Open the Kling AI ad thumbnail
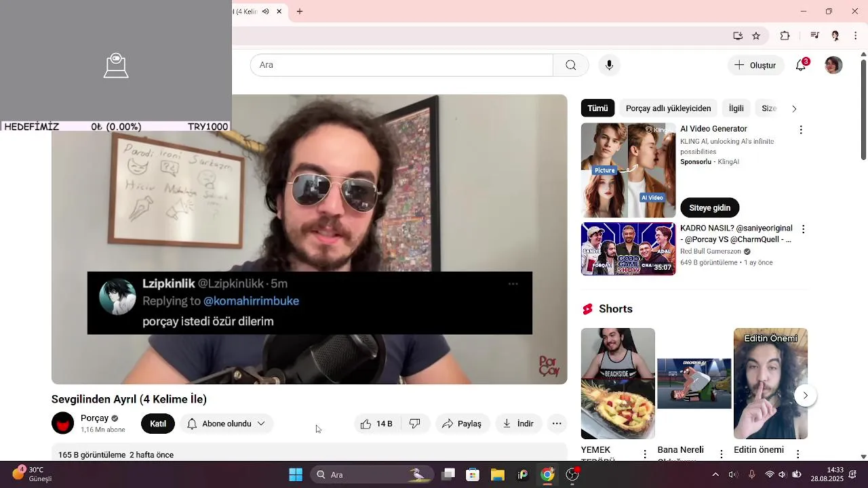 (628, 170)
